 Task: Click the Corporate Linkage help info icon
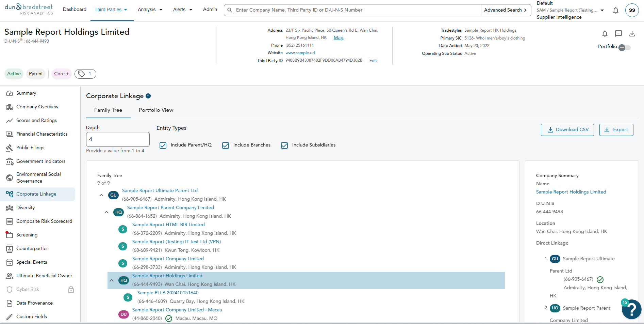pos(148,96)
